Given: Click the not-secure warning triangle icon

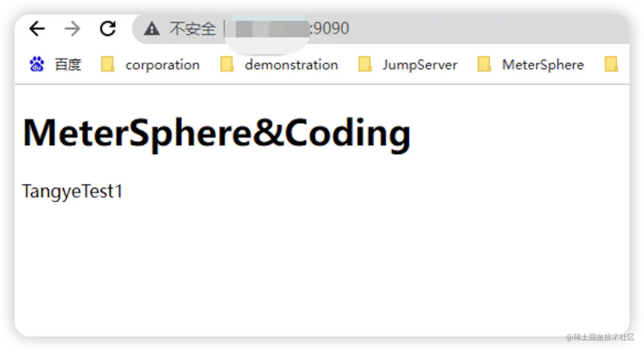Looking at the screenshot, I should point(152,29).
